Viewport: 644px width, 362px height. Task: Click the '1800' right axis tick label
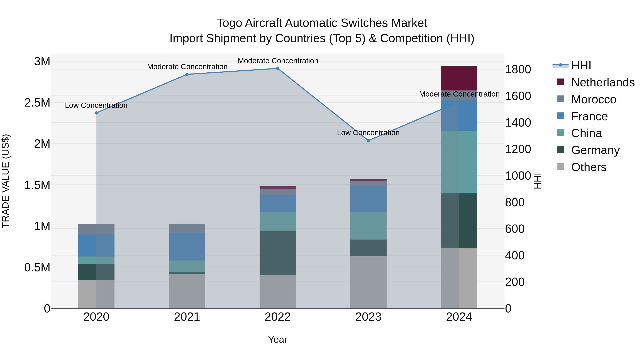(x=518, y=70)
